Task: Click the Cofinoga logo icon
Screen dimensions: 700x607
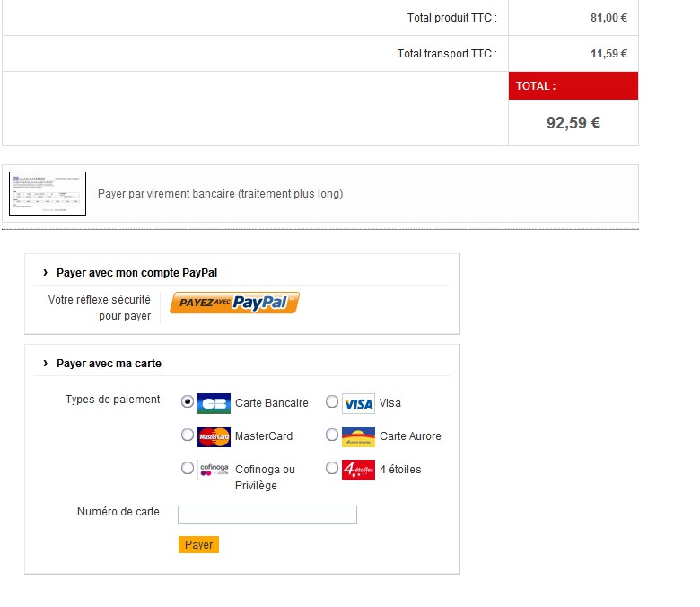Action: tap(214, 469)
